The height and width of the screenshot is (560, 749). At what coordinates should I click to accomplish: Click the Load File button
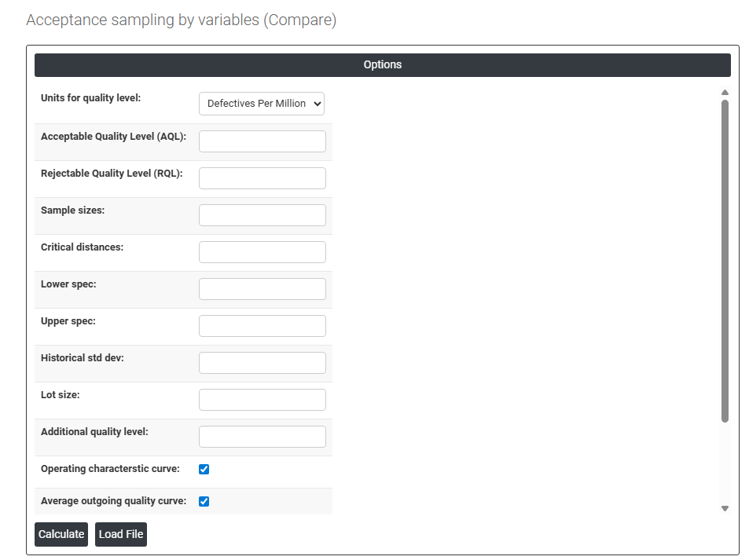[121, 534]
